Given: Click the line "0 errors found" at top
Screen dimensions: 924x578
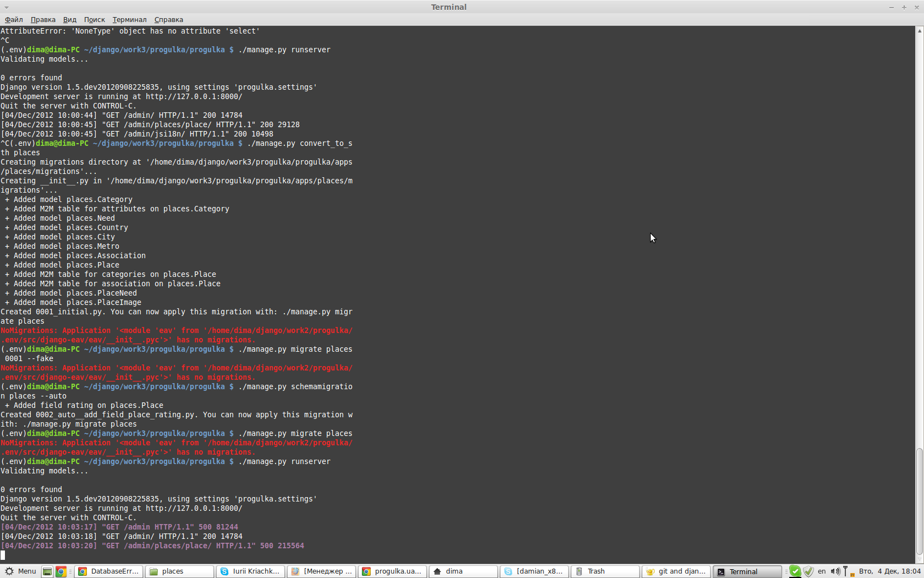Looking at the screenshot, I should (31, 78).
